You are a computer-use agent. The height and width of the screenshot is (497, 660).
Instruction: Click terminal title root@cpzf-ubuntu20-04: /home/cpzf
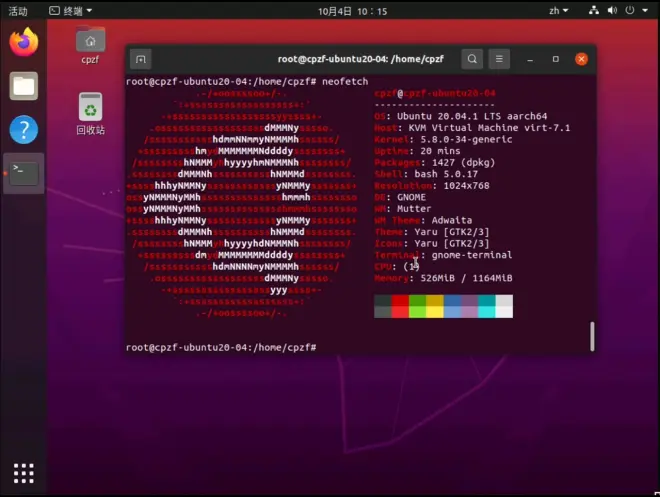[x=361, y=59]
